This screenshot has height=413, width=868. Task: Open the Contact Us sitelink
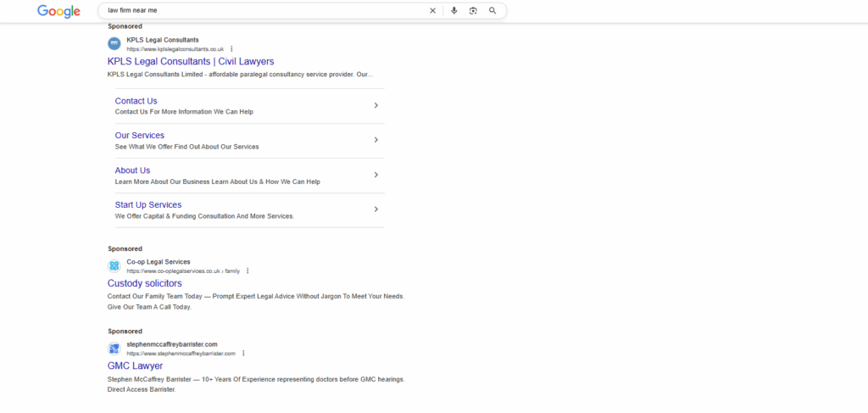136,101
